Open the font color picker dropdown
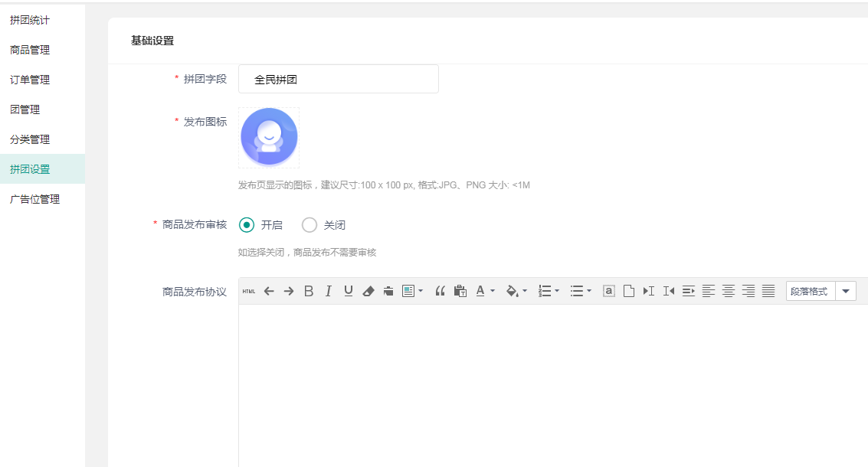This screenshot has width=868, height=467. (x=493, y=292)
